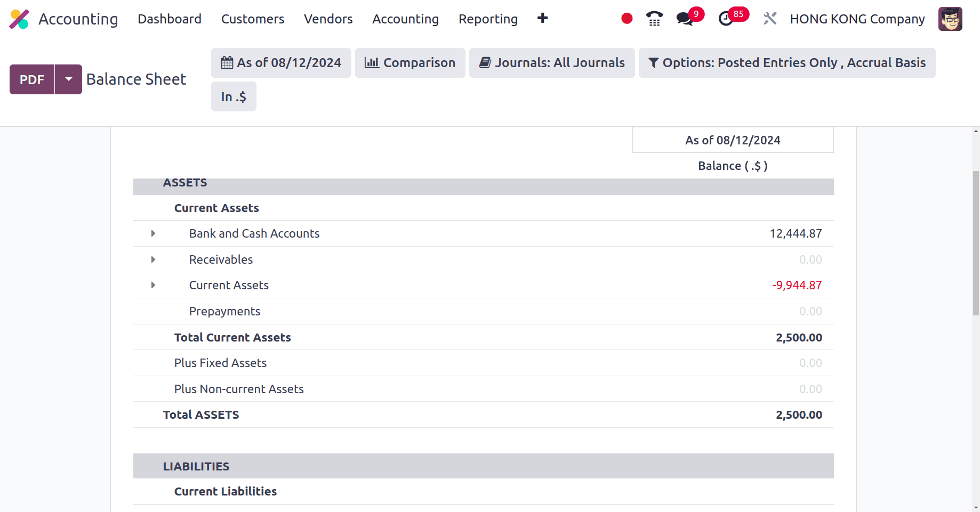
Task: Click the LIABILITIES section header
Action: (x=483, y=466)
